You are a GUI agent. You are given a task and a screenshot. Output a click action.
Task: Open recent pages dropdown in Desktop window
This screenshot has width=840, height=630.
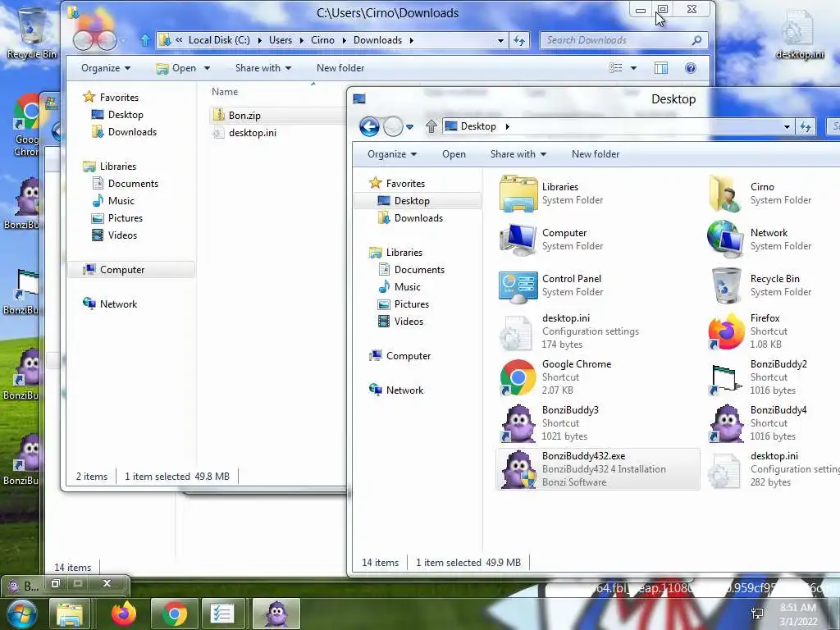click(409, 127)
